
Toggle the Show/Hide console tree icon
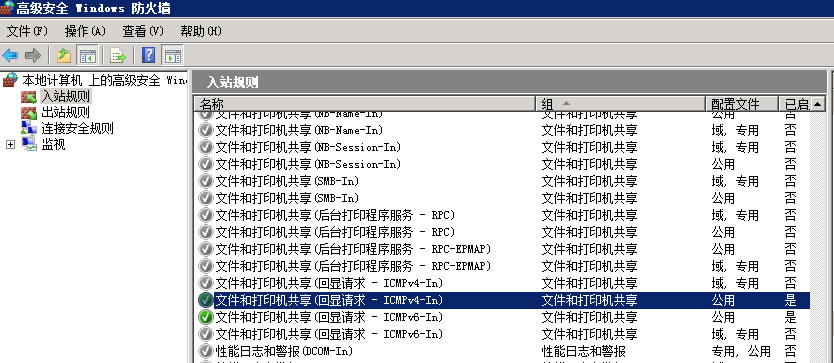(87, 55)
